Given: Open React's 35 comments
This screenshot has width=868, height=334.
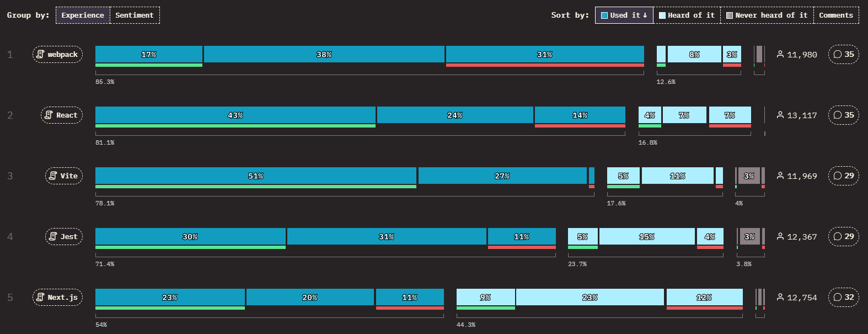Looking at the screenshot, I should [x=844, y=115].
